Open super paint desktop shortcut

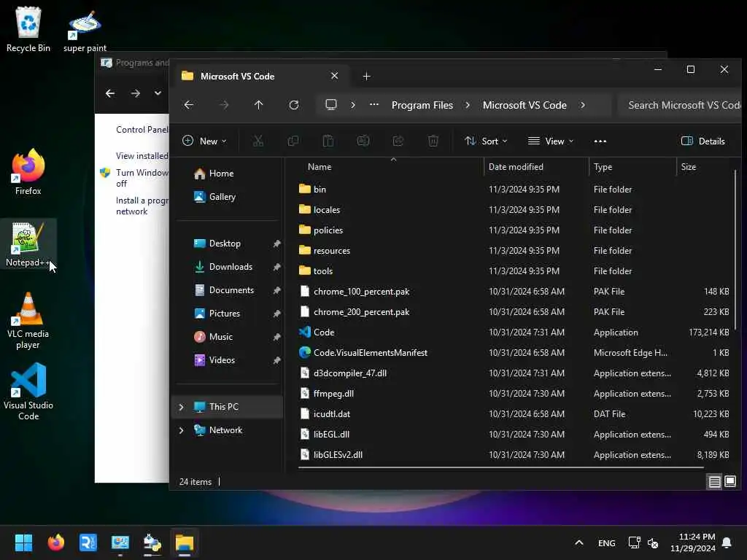pyautogui.click(x=85, y=31)
